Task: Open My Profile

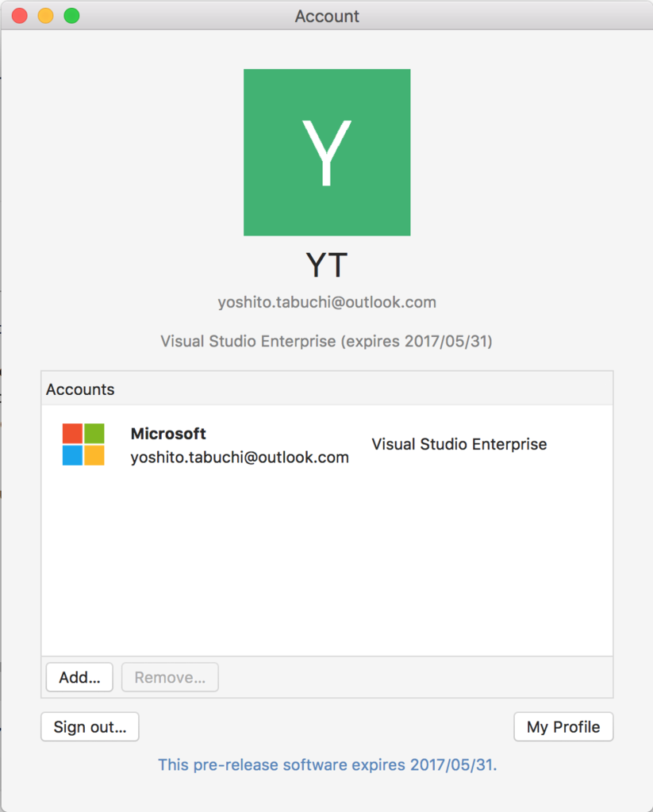Action: pyautogui.click(x=563, y=726)
